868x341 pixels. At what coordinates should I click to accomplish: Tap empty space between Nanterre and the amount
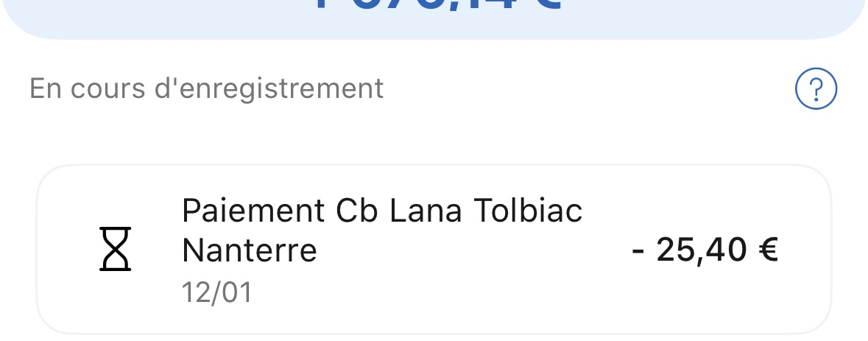point(471,252)
